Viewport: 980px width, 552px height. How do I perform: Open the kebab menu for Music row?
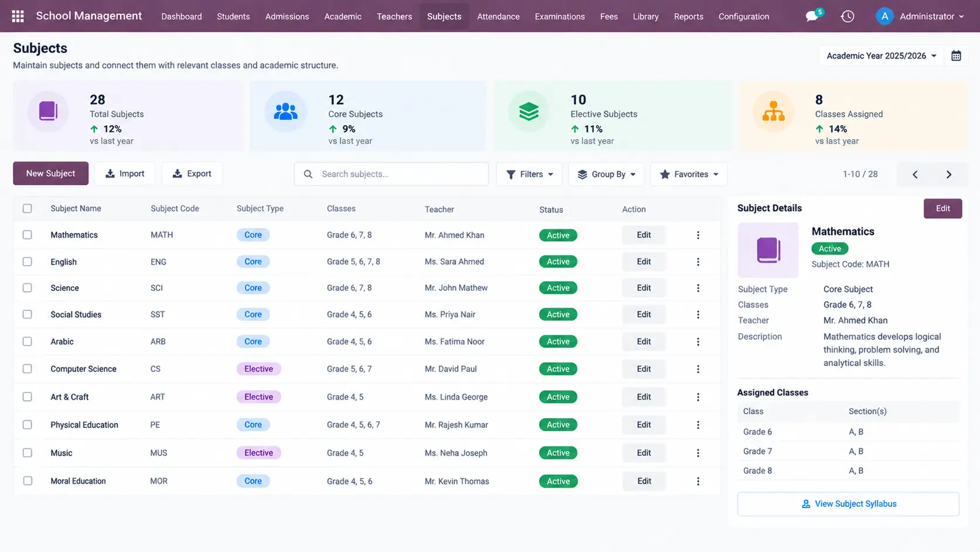[698, 453]
